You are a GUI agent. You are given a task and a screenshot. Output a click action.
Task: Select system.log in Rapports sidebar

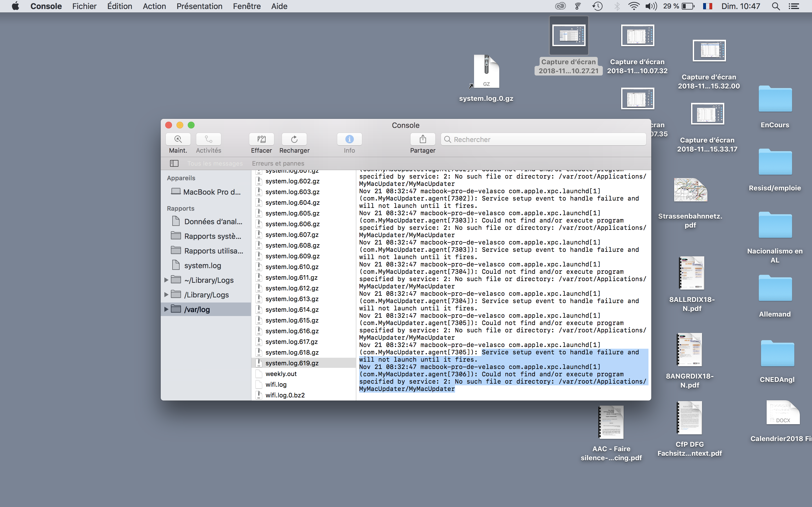(202, 266)
